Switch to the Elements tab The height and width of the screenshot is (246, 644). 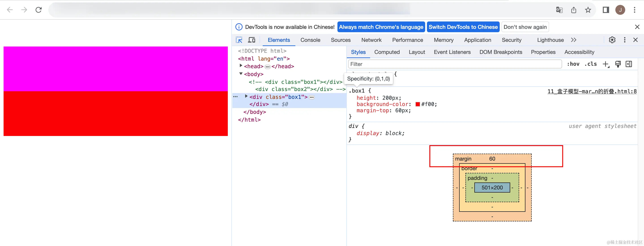tap(279, 40)
